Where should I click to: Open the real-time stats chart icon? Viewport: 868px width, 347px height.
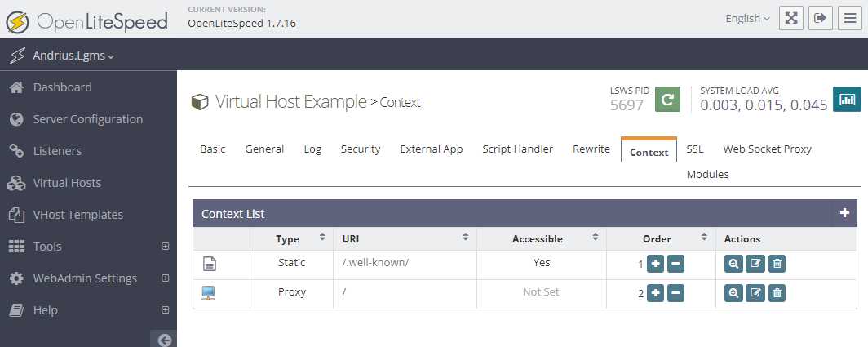(x=847, y=100)
